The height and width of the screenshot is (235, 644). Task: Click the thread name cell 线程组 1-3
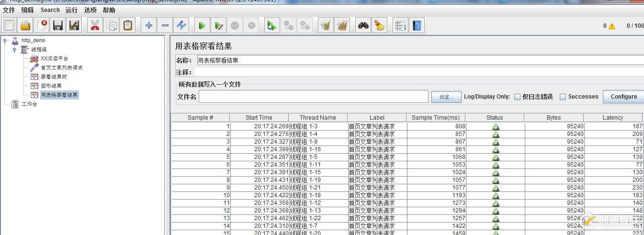point(318,126)
